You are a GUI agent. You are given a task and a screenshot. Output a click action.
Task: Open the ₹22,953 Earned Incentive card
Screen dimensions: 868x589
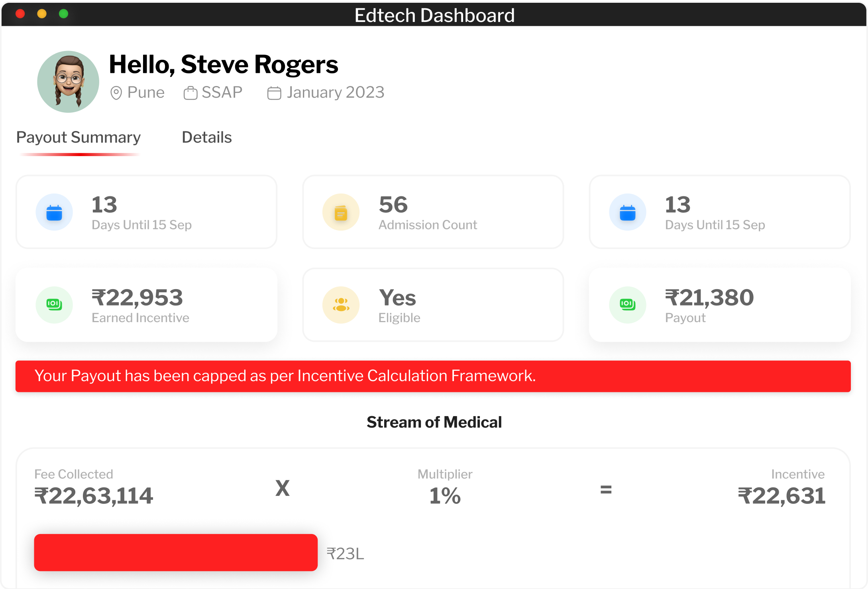pyautogui.click(x=146, y=305)
